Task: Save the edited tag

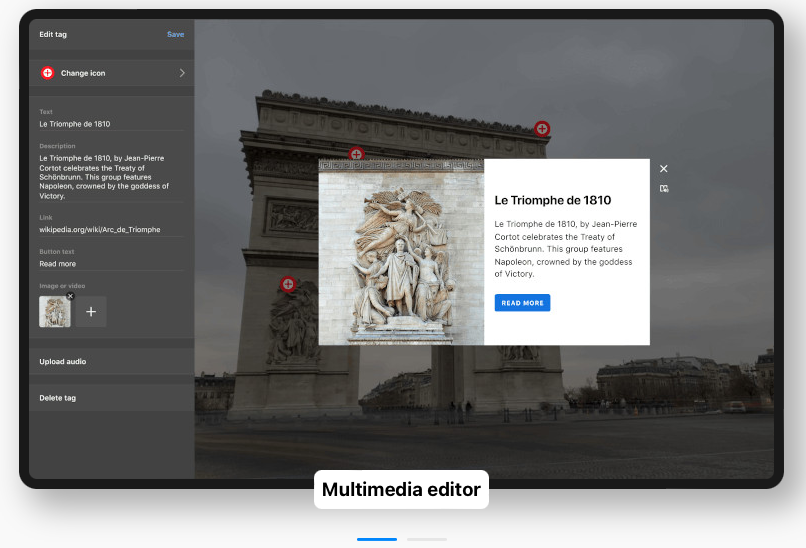Action: 175,34
